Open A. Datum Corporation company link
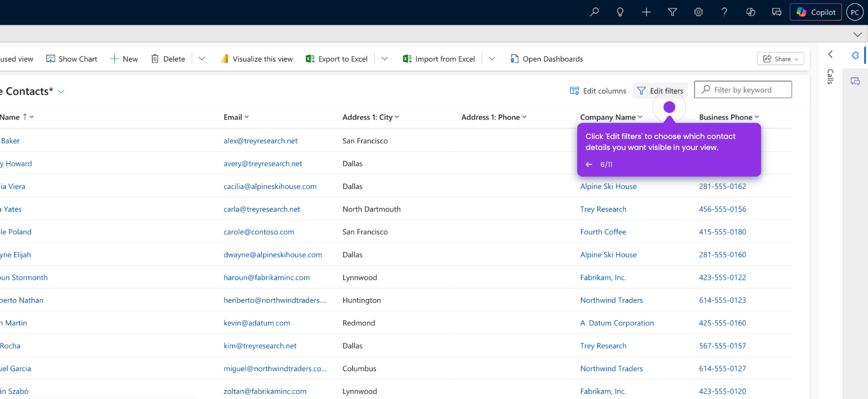 (x=617, y=323)
